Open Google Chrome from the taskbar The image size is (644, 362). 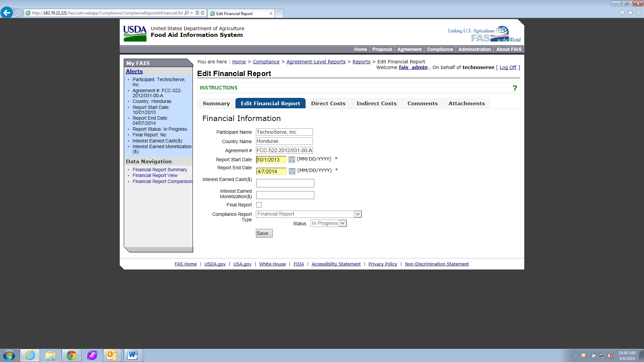coord(71,355)
